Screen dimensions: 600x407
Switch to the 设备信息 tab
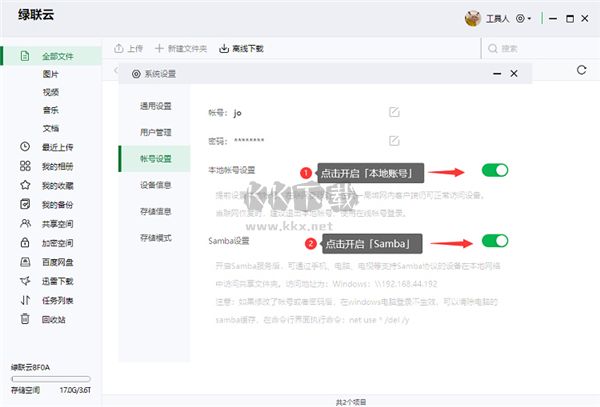point(155,185)
